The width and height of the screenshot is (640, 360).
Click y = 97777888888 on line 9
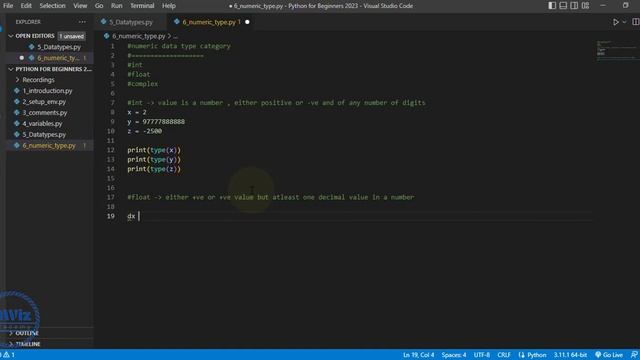(156, 122)
